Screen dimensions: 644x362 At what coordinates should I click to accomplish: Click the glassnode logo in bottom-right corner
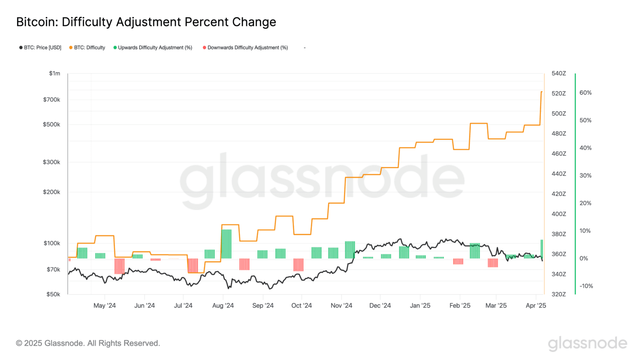(587, 344)
